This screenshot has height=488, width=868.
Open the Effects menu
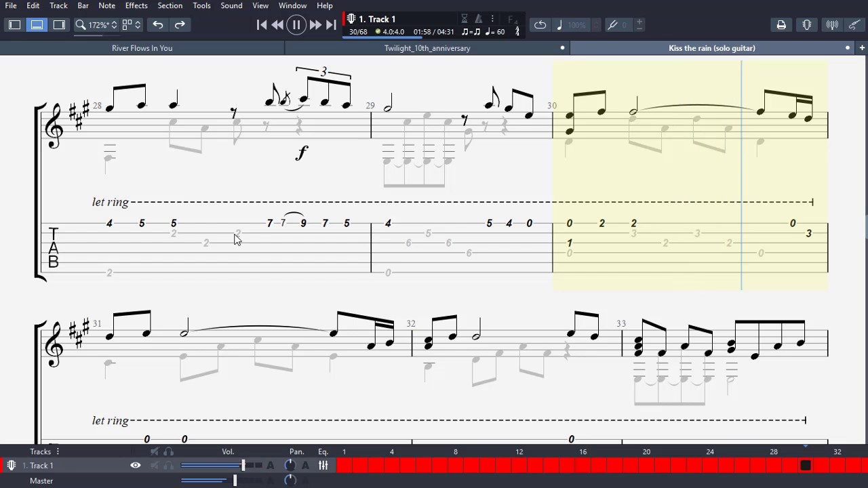pyautogui.click(x=136, y=5)
